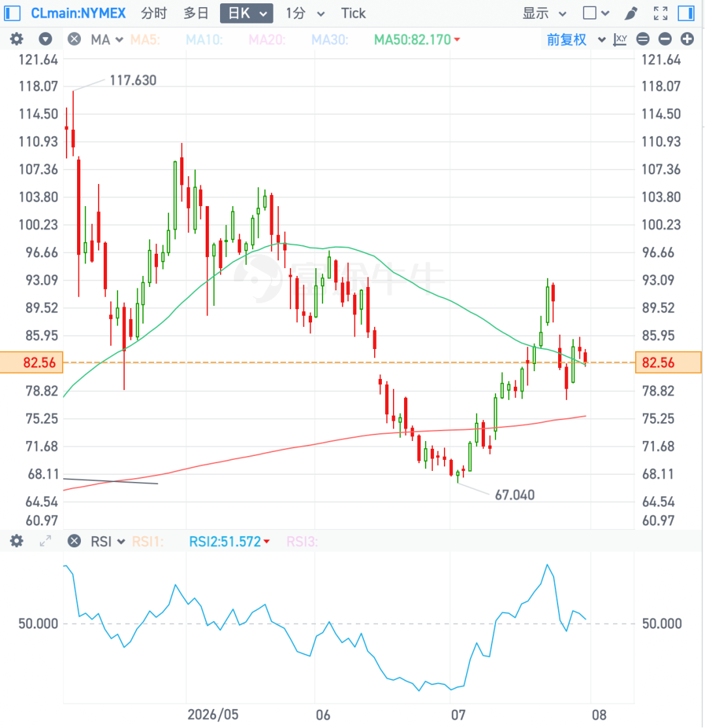Viewport: 705px width, 728px height.
Task: Switch to the Tick tab
Action: (353, 14)
